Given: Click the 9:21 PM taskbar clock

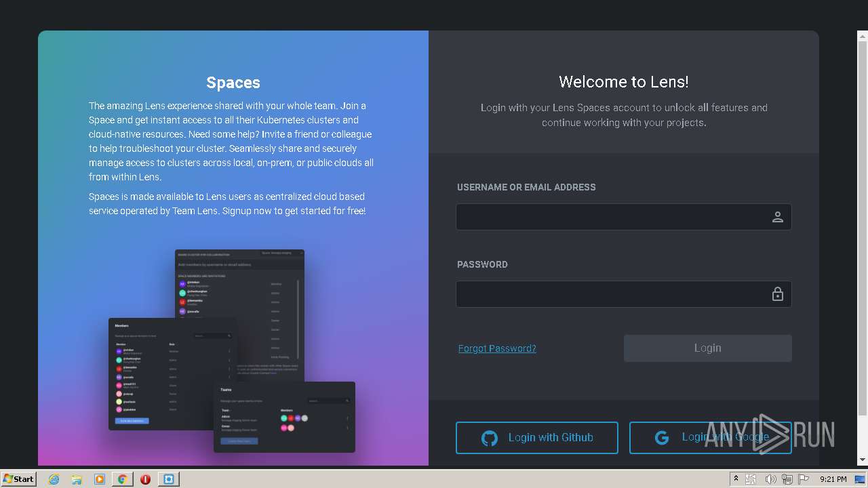Looking at the screenshot, I should point(833,479).
